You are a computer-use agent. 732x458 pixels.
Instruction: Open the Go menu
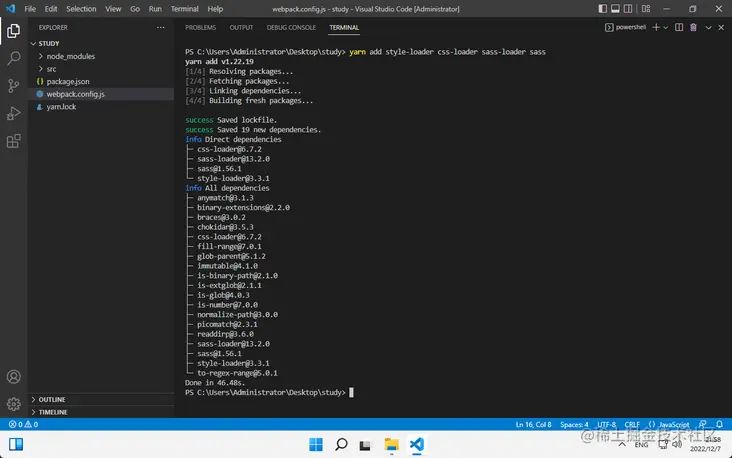(135, 8)
